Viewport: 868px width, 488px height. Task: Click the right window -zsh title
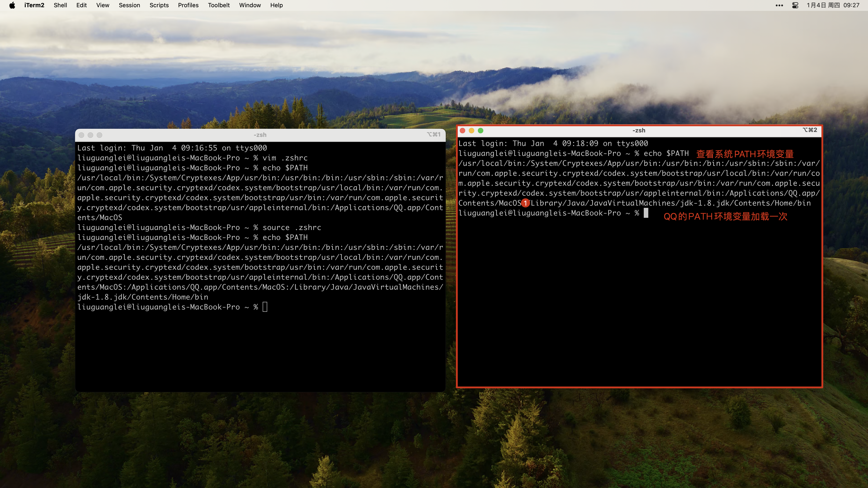tap(639, 130)
